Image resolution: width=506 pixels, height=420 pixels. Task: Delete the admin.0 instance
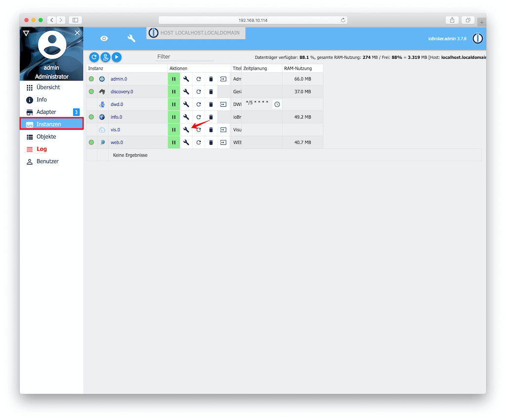click(x=211, y=79)
